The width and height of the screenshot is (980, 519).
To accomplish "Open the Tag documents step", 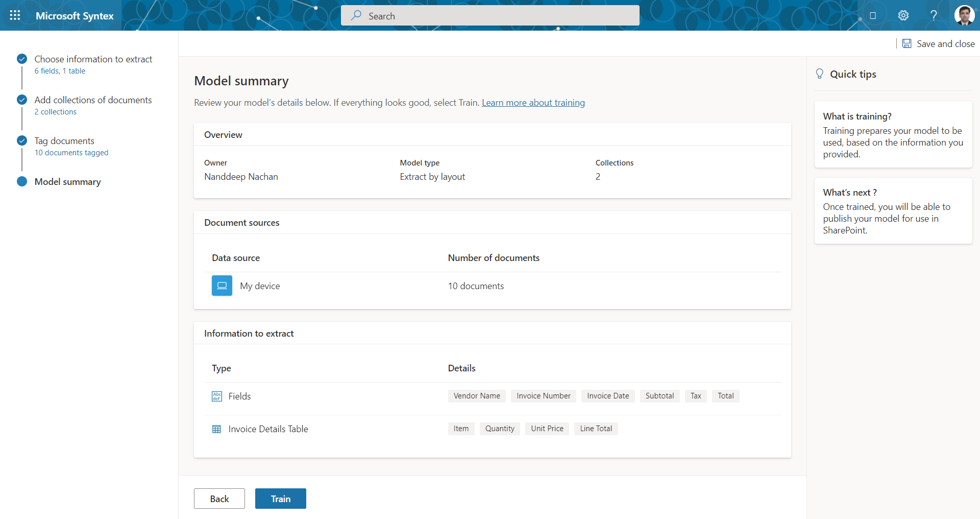I will [x=64, y=141].
